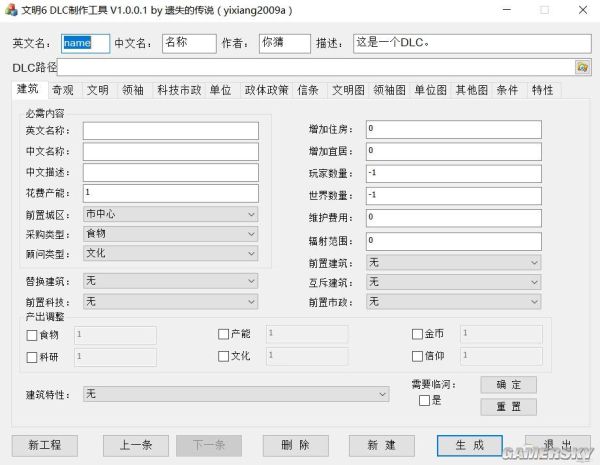
Task: Switch to the 信条 tab
Action: tap(308, 90)
